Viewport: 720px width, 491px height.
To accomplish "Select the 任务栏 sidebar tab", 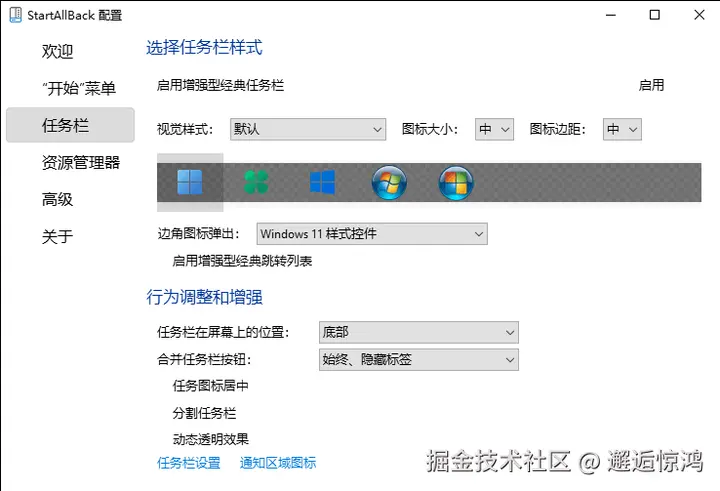I will pyautogui.click(x=70, y=125).
